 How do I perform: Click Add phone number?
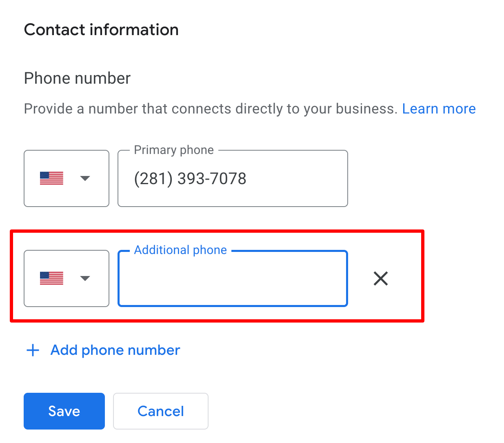click(x=115, y=350)
